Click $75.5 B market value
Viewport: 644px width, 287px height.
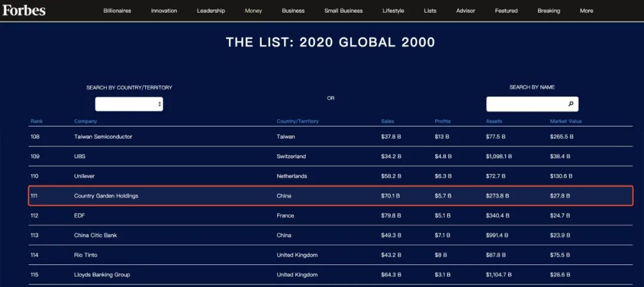click(560, 255)
